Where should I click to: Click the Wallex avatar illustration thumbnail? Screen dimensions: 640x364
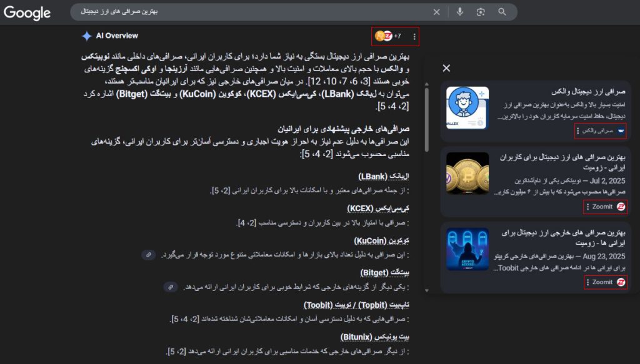click(x=467, y=107)
